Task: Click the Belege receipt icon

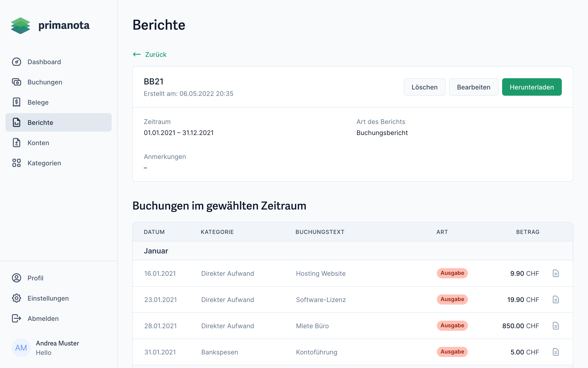Action: coord(17,102)
